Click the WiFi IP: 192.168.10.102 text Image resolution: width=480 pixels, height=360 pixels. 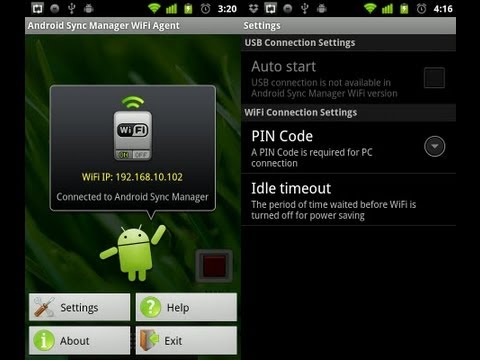(x=132, y=177)
